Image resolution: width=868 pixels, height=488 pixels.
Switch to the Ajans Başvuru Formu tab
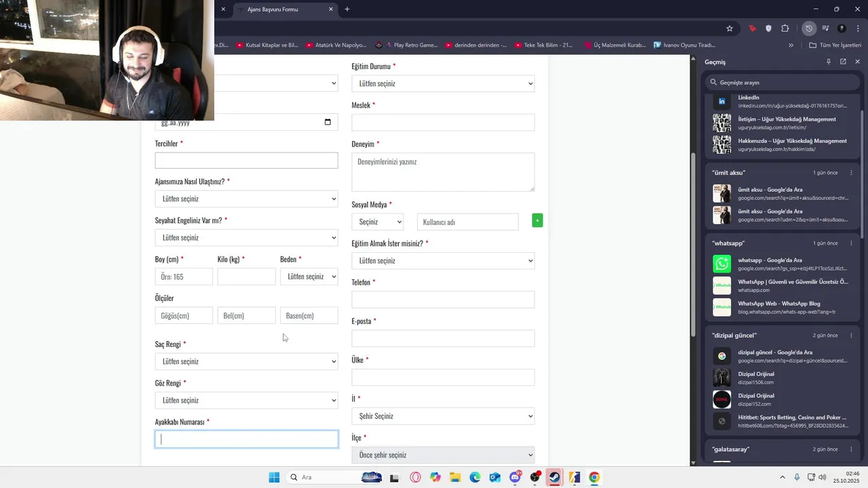pyautogui.click(x=283, y=9)
